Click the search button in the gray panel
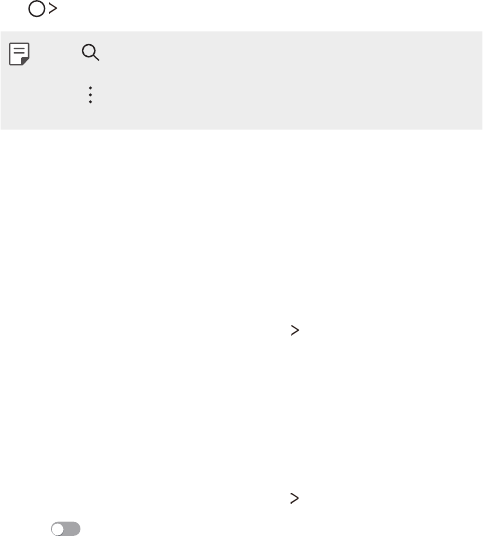This screenshot has height=536, width=483. point(91,52)
